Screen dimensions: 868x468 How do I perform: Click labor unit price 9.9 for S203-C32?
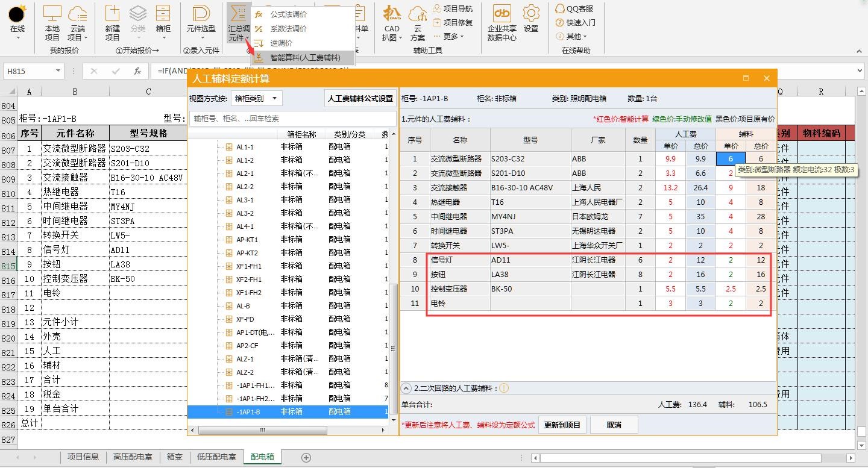pos(671,159)
